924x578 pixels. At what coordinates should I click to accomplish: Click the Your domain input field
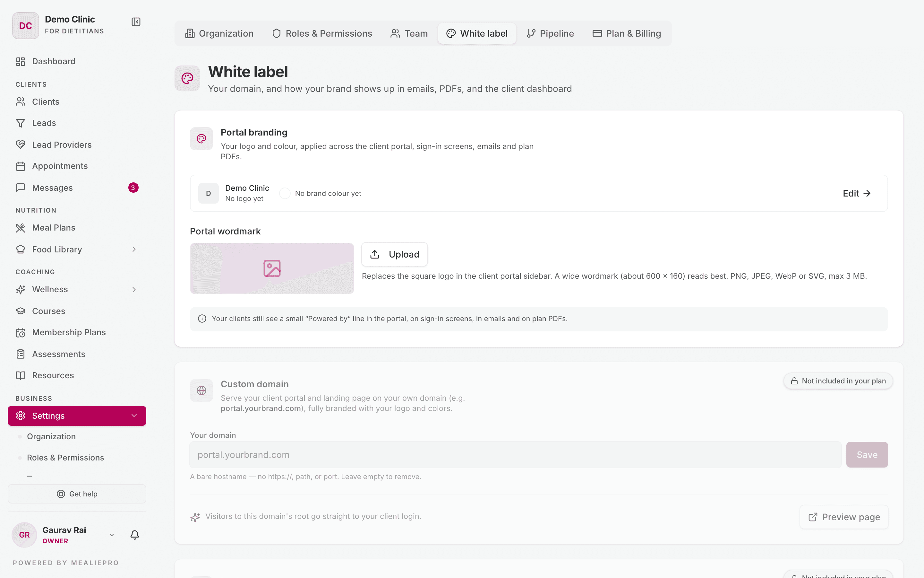coord(516,454)
